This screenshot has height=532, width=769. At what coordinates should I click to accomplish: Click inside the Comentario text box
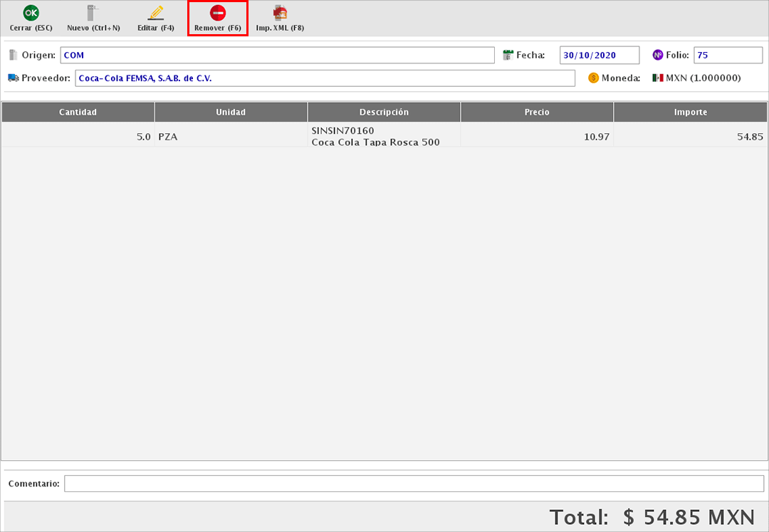[x=413, y=484]
